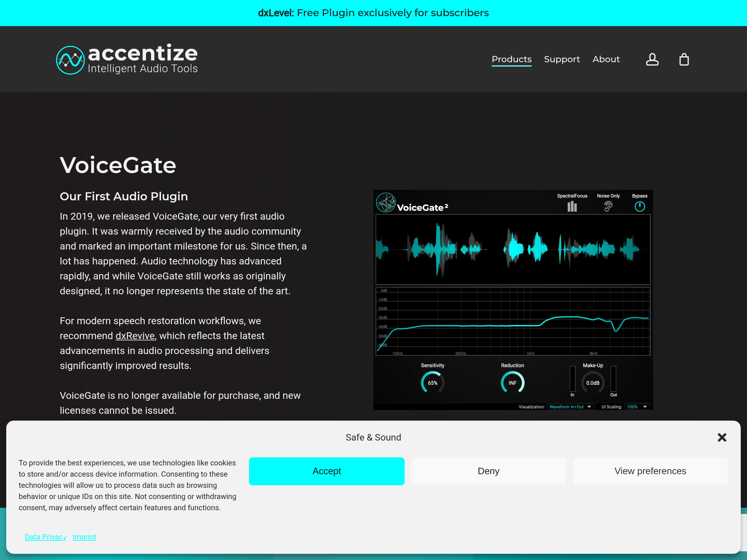This screenshot has height=560, width=747.
Task: Click the dxLevel free plugin banner
Action: point(374,13)
